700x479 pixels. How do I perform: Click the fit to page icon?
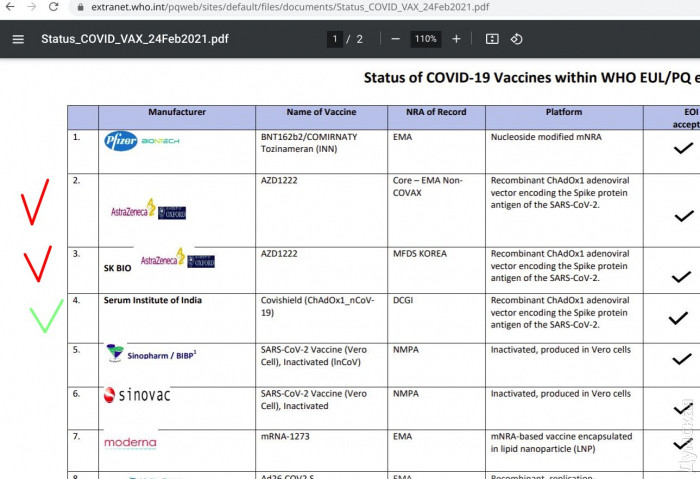click(492, 39)
